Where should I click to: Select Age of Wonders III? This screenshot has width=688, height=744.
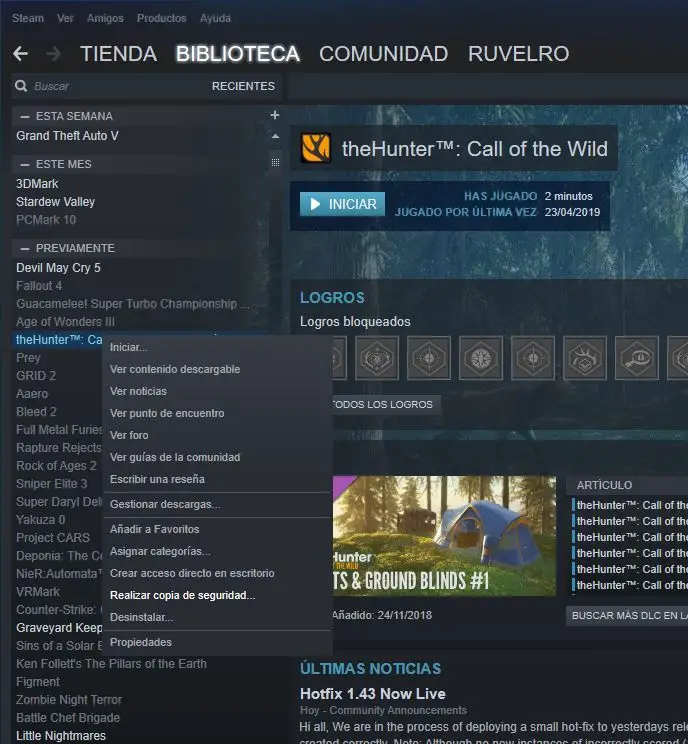point(65,322)
